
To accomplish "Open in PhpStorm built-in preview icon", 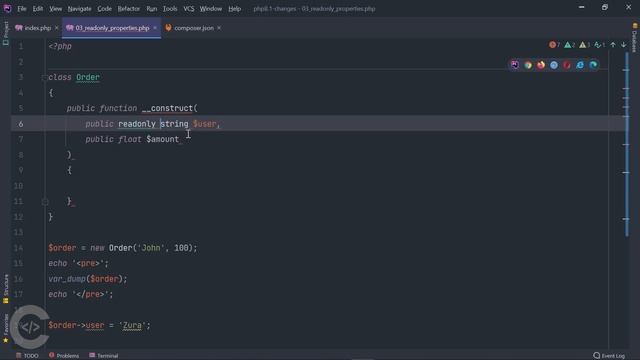I will pos(515,65).
